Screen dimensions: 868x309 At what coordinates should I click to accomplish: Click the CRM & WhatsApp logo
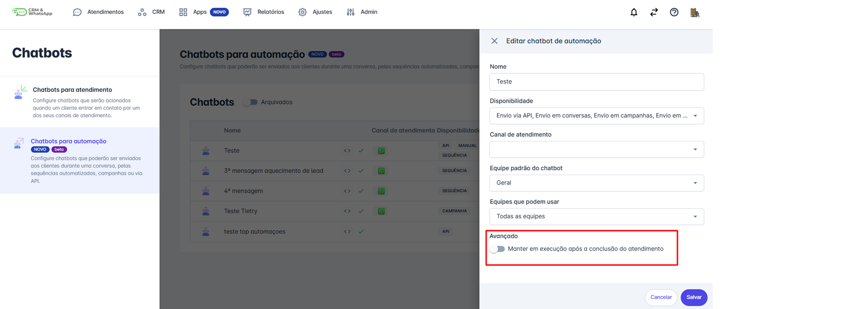click(x=32, y=12)
